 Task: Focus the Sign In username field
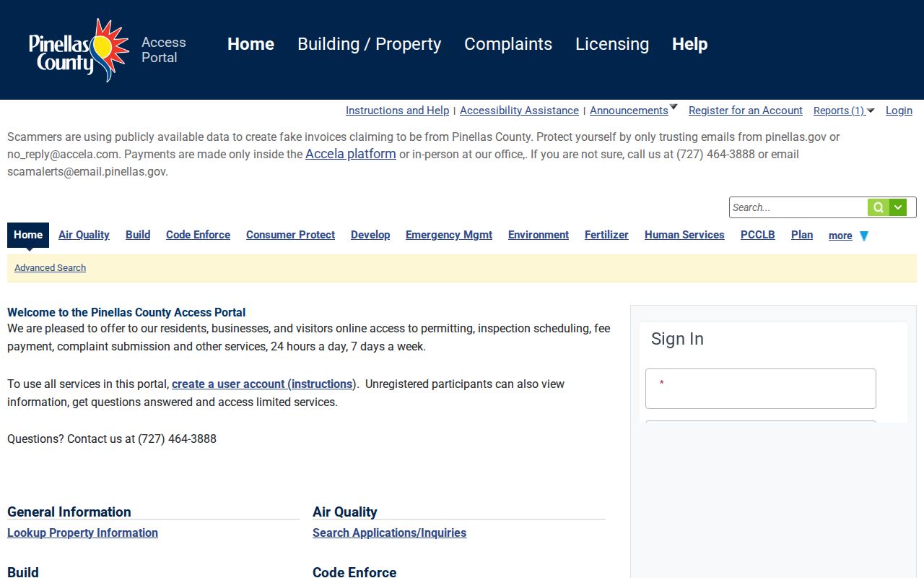tap(761, 389)
